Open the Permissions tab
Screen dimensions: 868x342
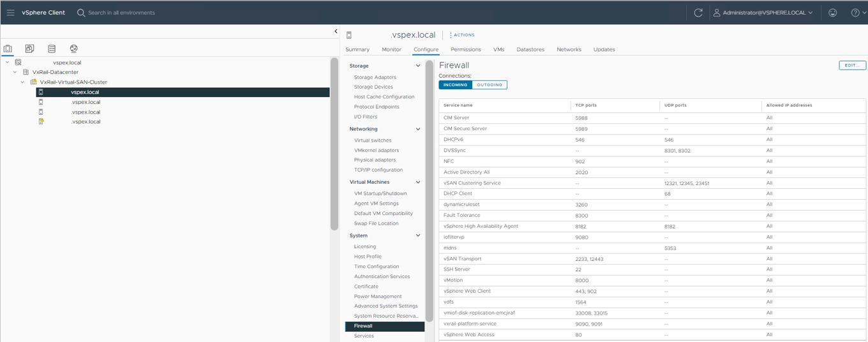(466, 49)
